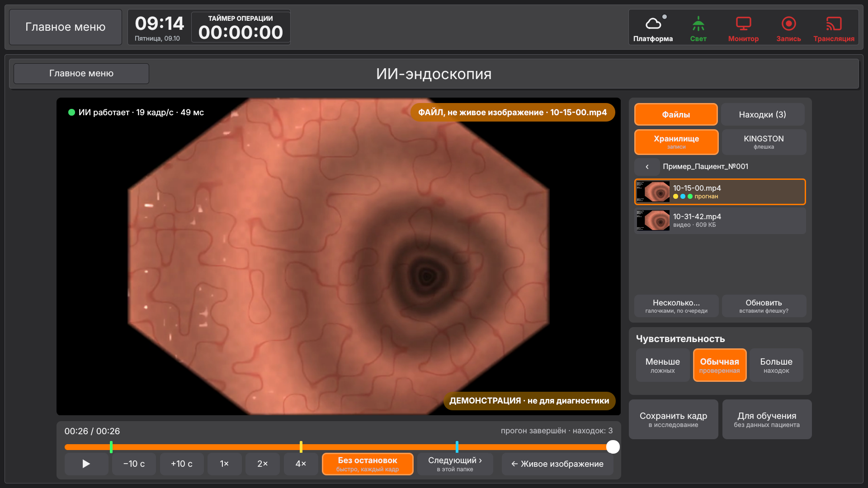868x488 pixels.
Task: Switch to the Находки (3) tab
Action: (763, 114)
